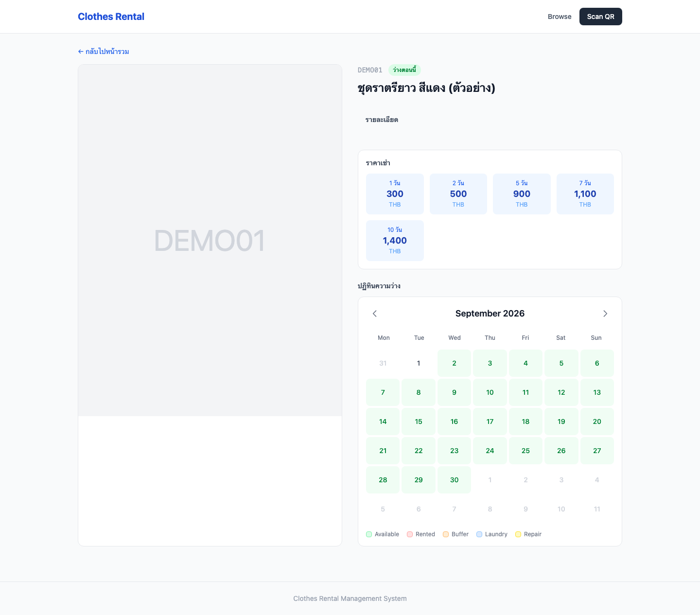Pick calendar date 13

click(x=597, y=392)
